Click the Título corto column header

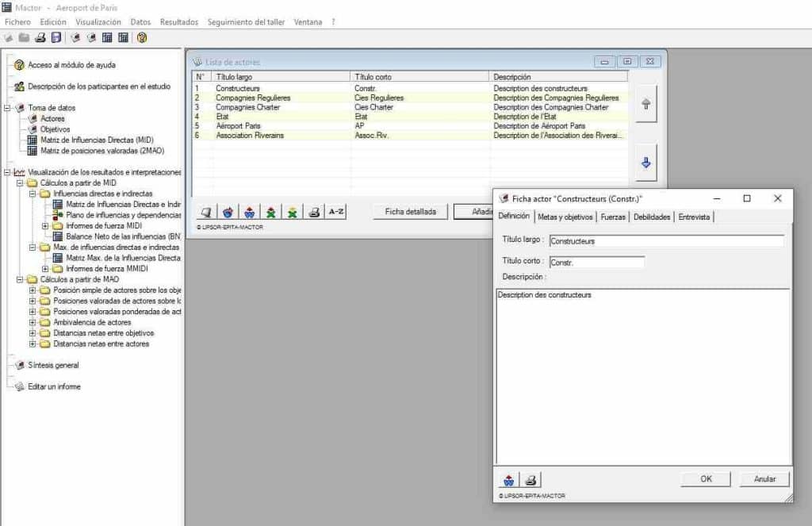click(419, 77)
